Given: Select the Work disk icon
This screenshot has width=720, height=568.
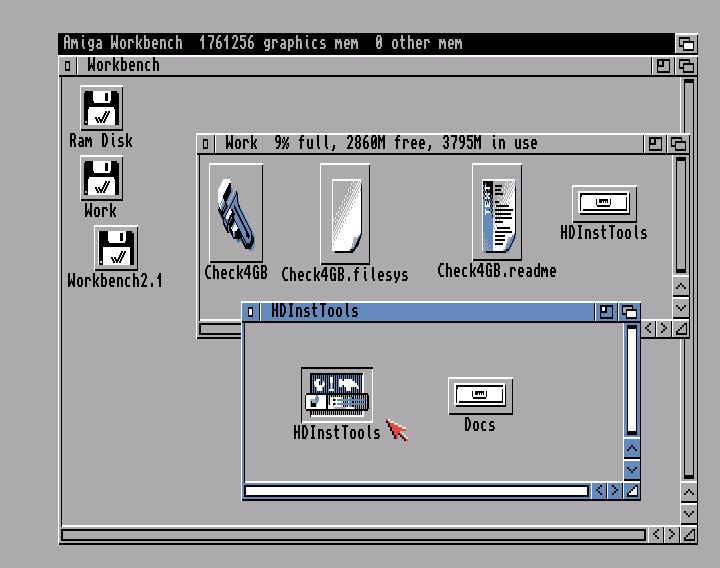Looking at the screenshot, I should click(x=101, y=179).
